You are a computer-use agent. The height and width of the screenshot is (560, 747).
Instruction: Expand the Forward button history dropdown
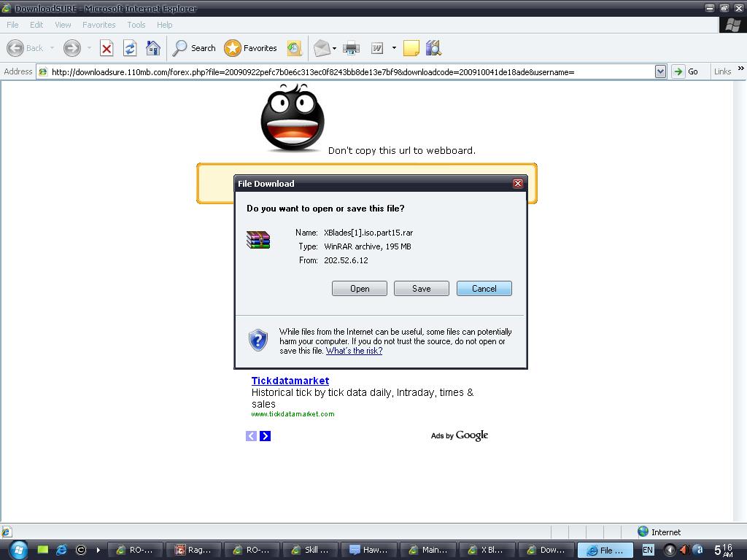[x=89, y=48]
